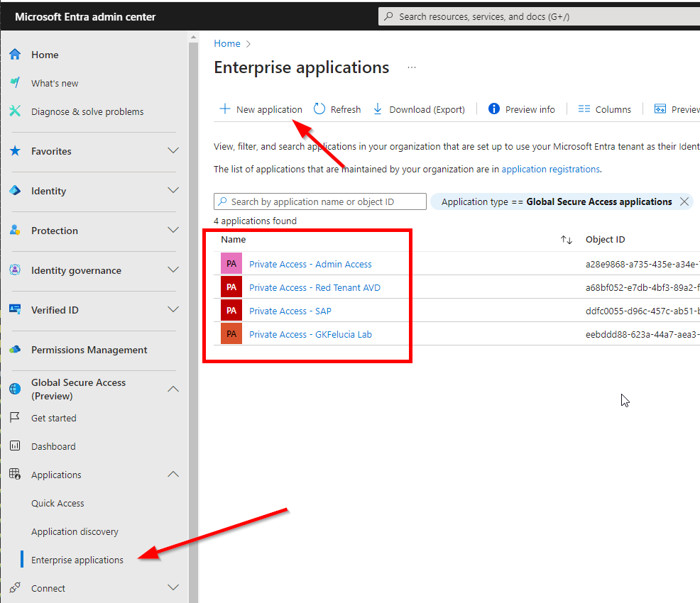Click the New application button
The width and height of the screenshot is (700, 603).
[261, 109]
